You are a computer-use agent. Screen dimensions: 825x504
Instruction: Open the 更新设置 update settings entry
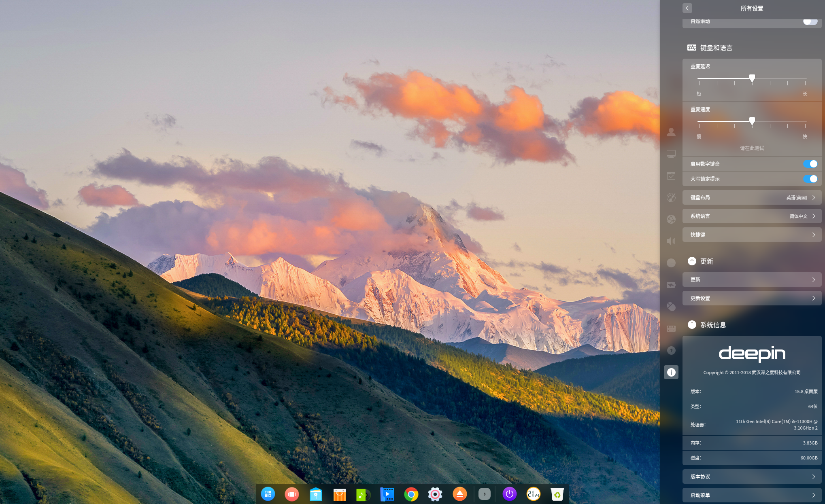(752, 298)
